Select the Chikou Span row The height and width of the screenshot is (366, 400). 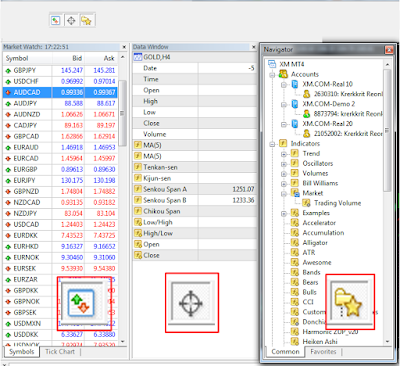pos(194,211)
